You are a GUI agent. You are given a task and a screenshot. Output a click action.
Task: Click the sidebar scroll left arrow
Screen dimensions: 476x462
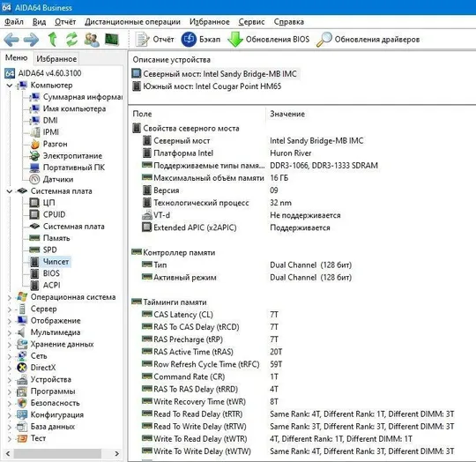[8, 454]
